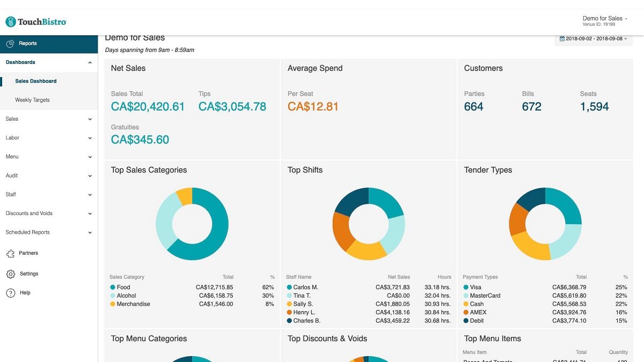Click the Settings gear icon
The image size is (644, 362).
[11, 274]
